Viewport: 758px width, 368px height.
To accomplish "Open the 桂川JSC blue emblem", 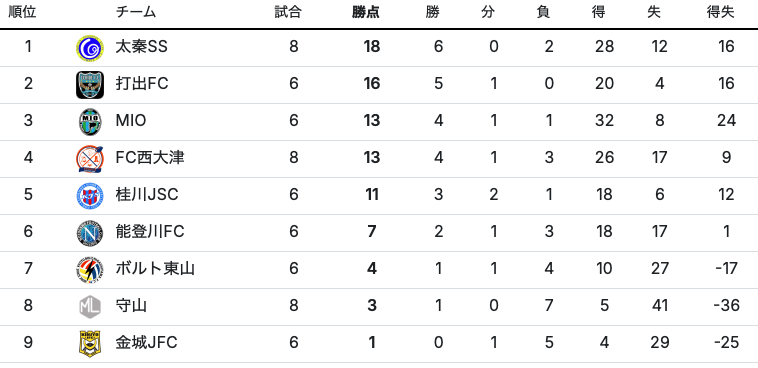I will click(x=89, y=196).
